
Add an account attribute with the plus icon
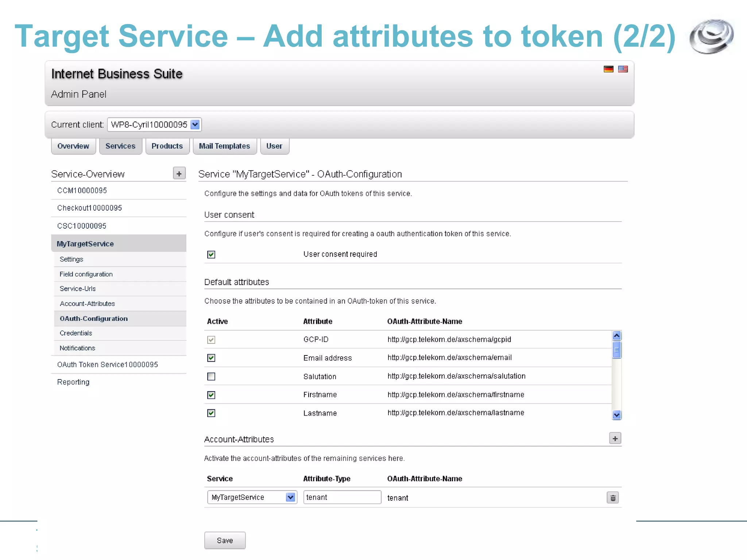615,439
